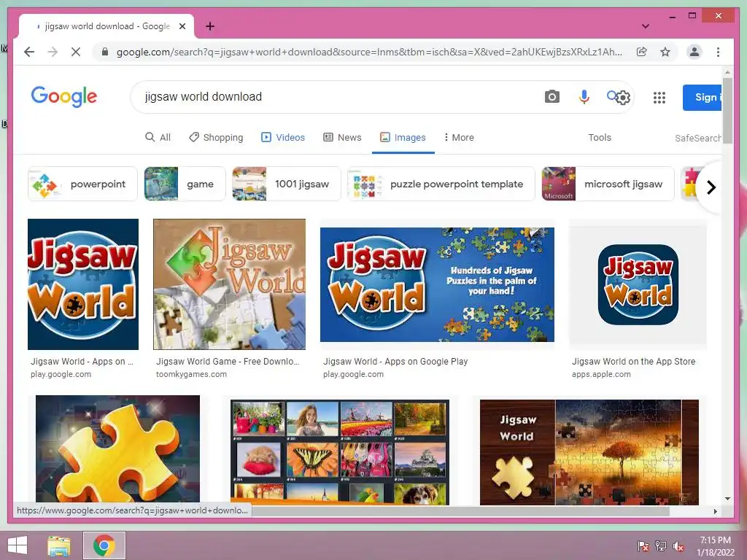Open the Google apps grid

tap(659, 98)
